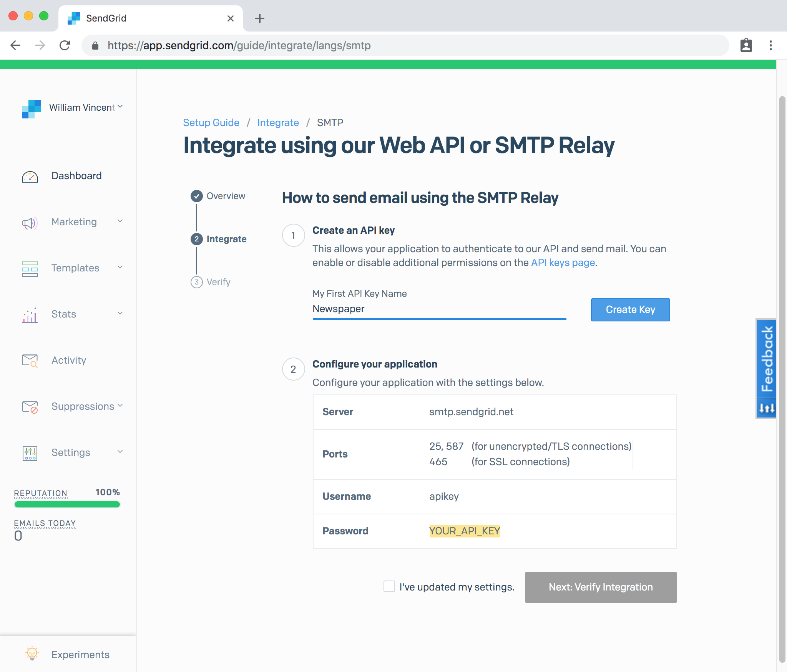
Task: Click the SMTP breadcrumb text
Action: (x=330, y=123)
